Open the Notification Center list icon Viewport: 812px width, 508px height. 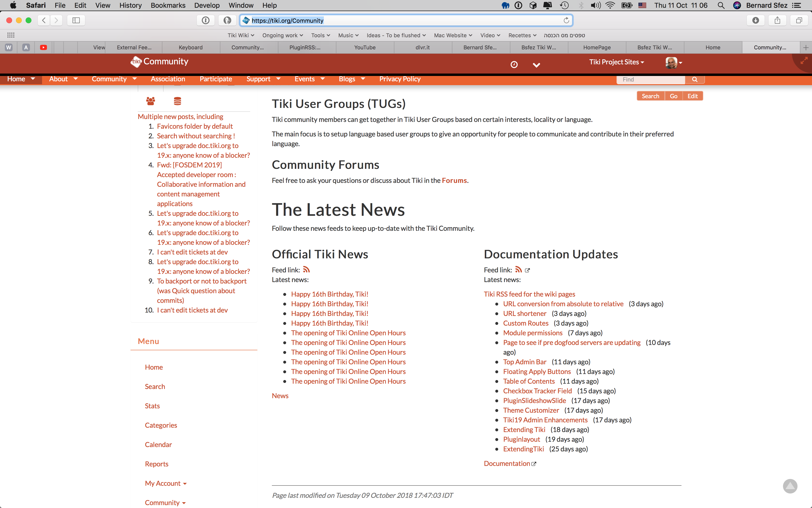(797, 5)
